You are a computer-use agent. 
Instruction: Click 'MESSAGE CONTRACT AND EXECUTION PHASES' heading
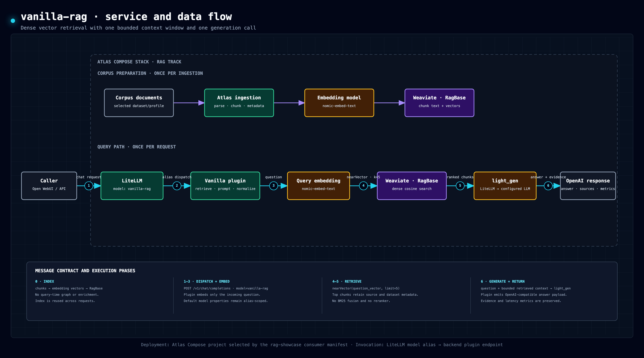pos(85,271)
